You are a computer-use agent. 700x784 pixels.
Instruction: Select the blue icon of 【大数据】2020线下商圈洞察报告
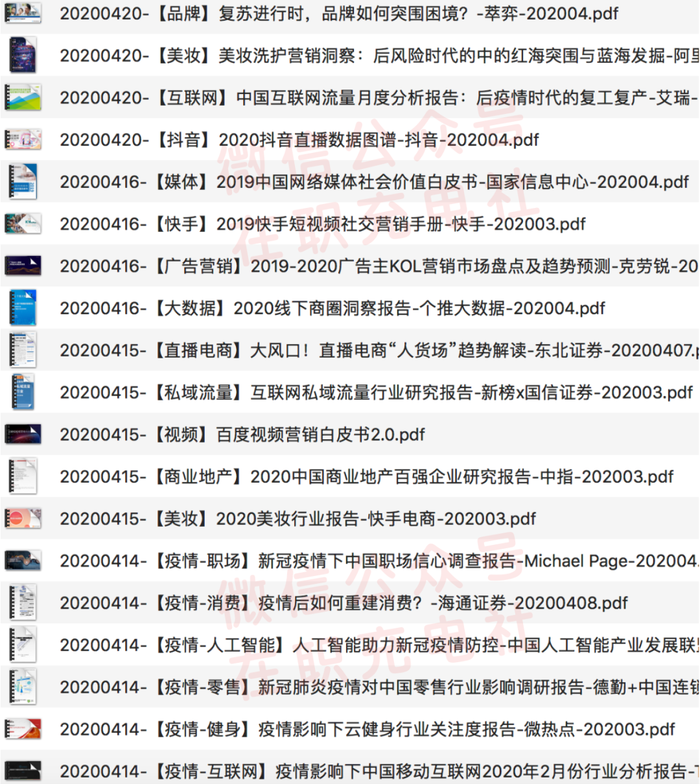tap(23, 308)
